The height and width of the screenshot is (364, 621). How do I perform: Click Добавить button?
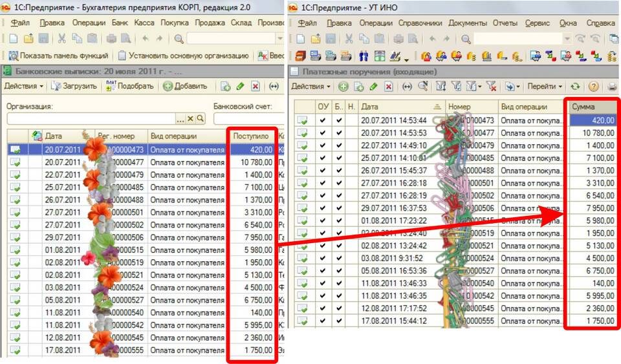185,86
